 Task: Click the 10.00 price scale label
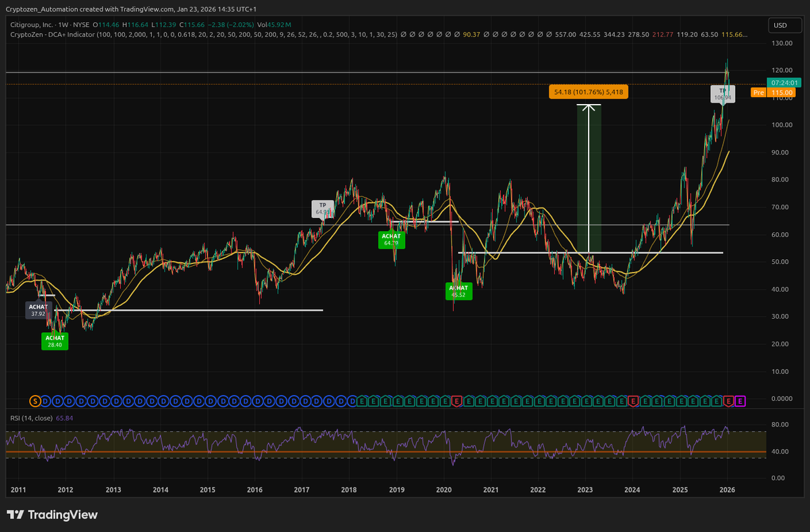click(782, 371)
